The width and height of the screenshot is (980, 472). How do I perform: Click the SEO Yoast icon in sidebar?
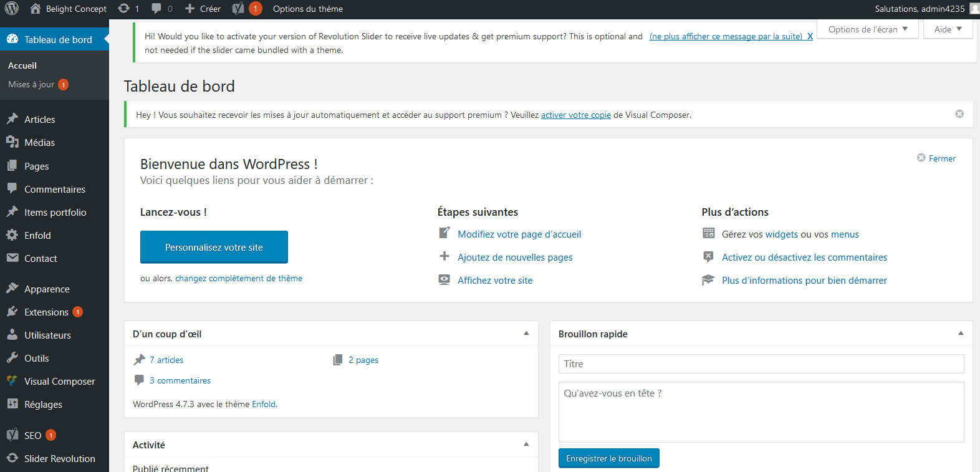coord(12,435)
